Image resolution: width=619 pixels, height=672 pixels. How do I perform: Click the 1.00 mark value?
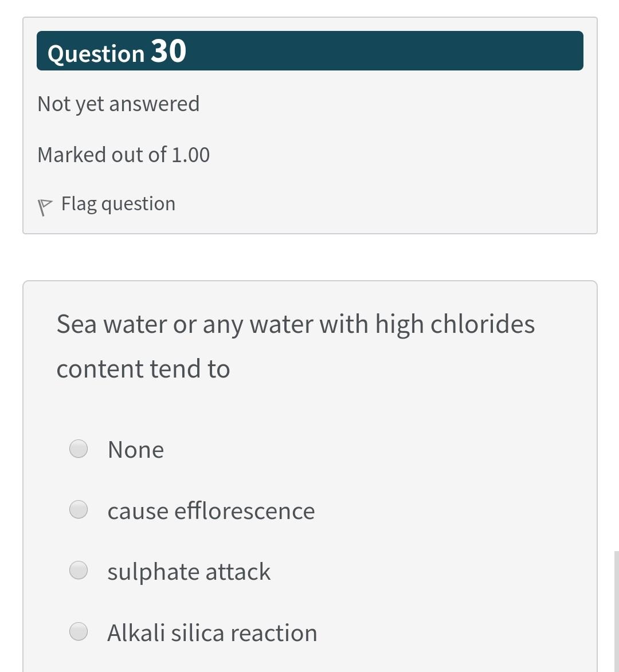(191, 155)
